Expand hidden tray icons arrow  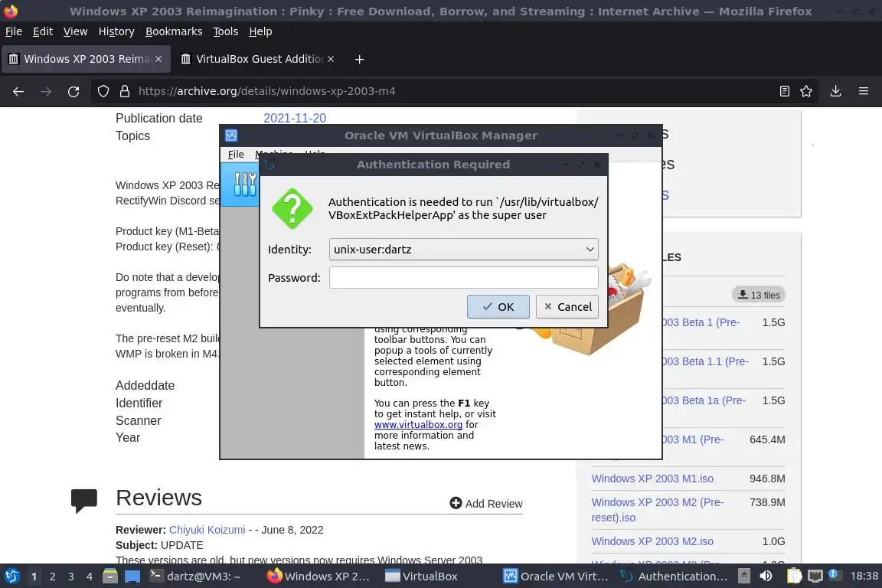pos(743,577)
